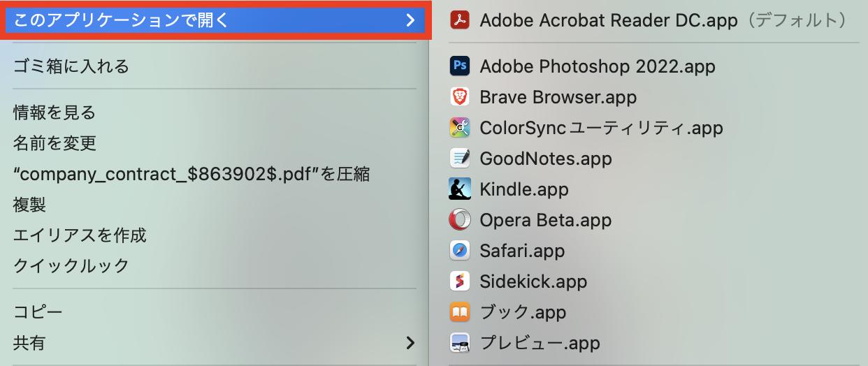Expand the このアプリケーションで開く submenu arrow
This screenshot has width=868, height=366.
pyautogui.click(x=410, y=20)
